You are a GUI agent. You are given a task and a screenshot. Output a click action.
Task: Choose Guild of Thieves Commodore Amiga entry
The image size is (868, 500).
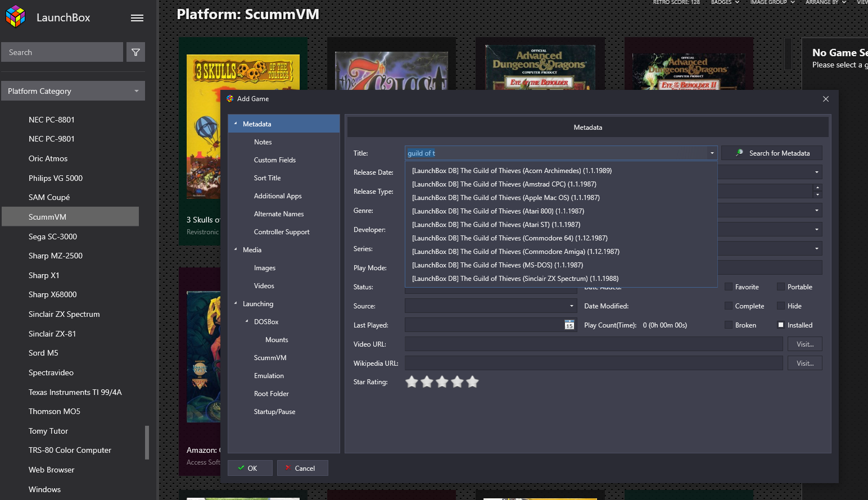pos(561,252)
